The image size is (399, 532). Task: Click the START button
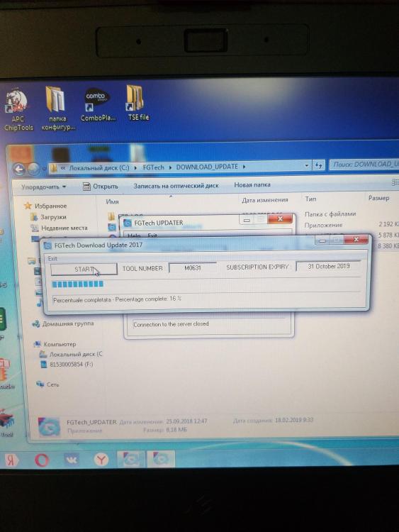pos(84,270)
